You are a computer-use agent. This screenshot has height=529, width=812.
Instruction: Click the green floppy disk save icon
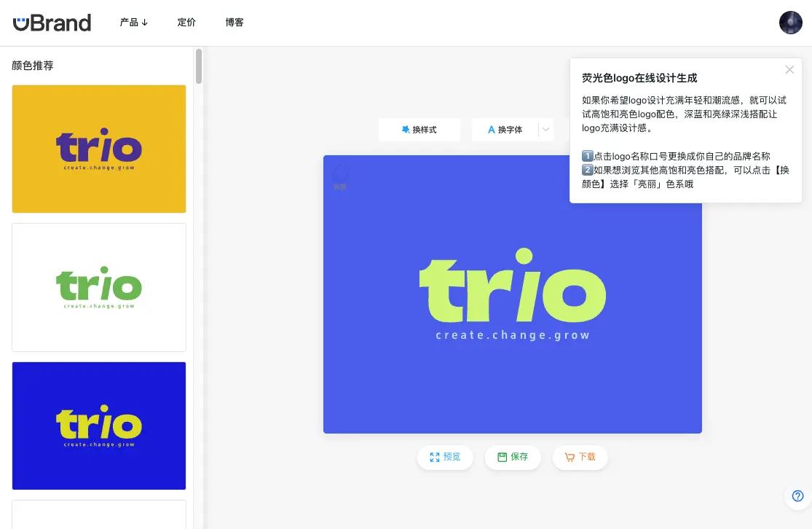502,457
